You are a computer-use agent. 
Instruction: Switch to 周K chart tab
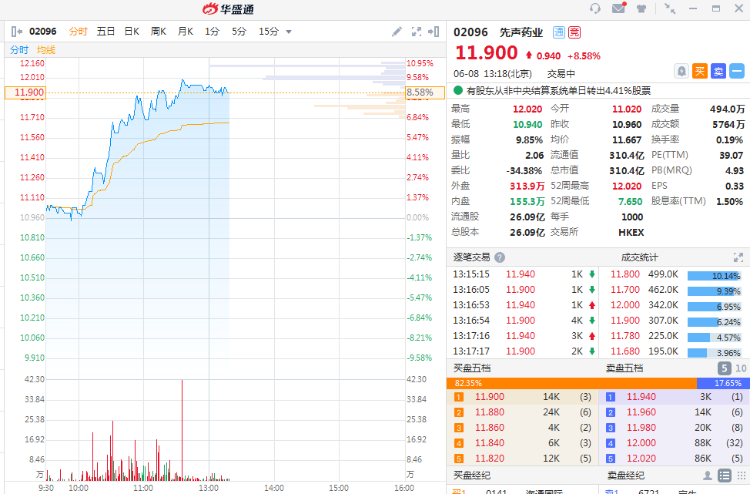tap(158, 32)
